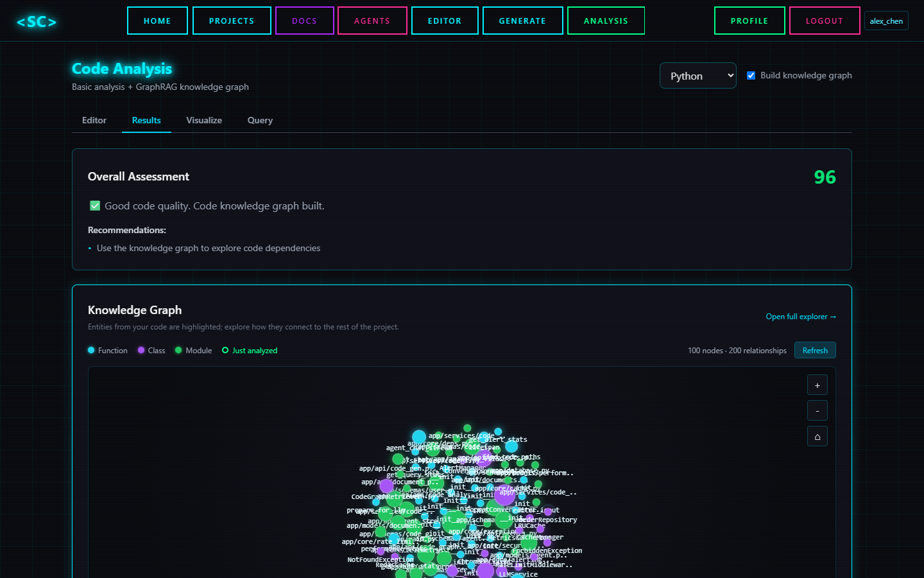This screenshot has width=924, height=578.
Task: Select the LLMService node label
Action: [518, 574]
